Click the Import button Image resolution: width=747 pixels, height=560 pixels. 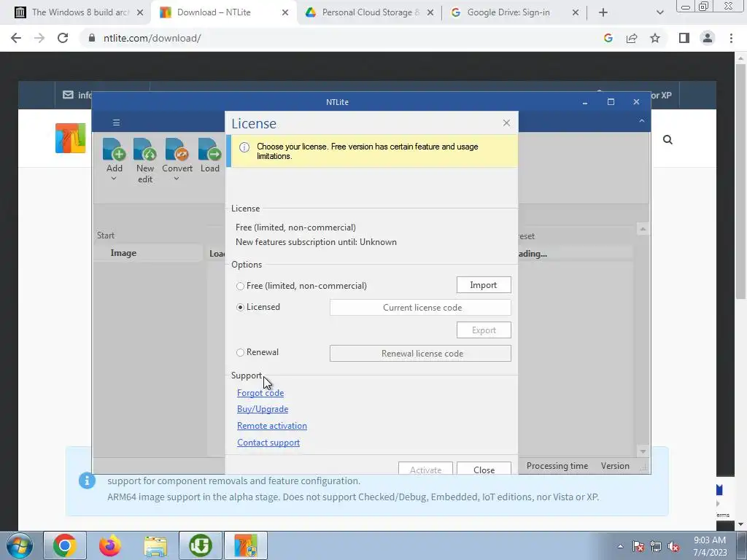484,285
